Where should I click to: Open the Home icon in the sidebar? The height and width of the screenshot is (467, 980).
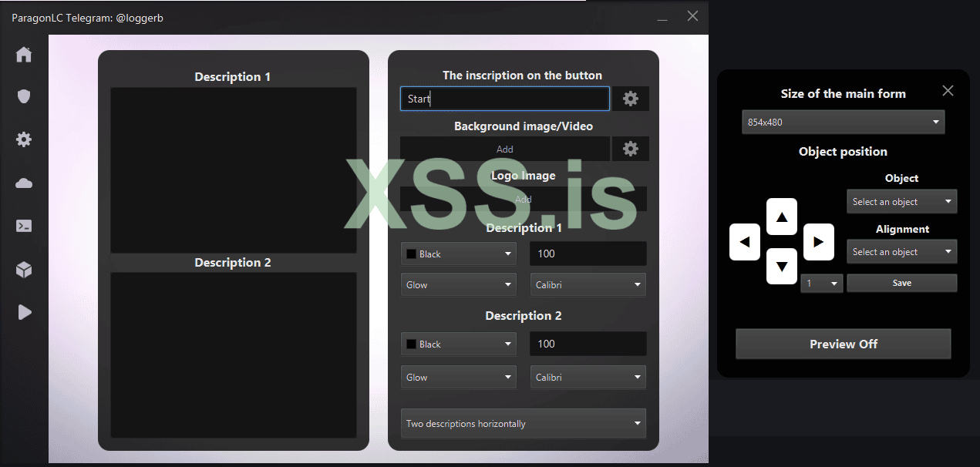click(x=24, y=55)
